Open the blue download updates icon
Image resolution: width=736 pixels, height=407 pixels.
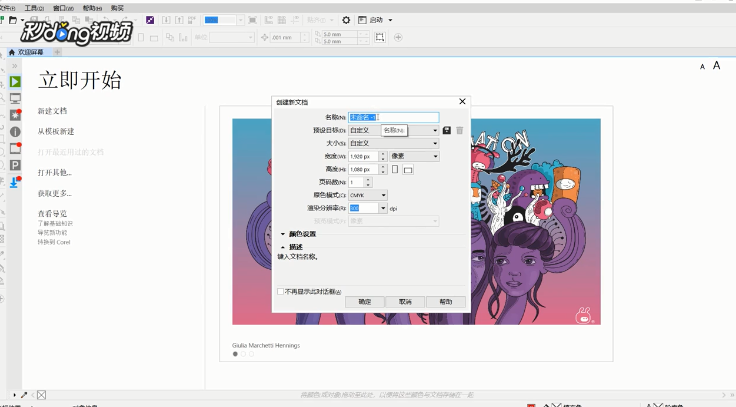(15, 182)
